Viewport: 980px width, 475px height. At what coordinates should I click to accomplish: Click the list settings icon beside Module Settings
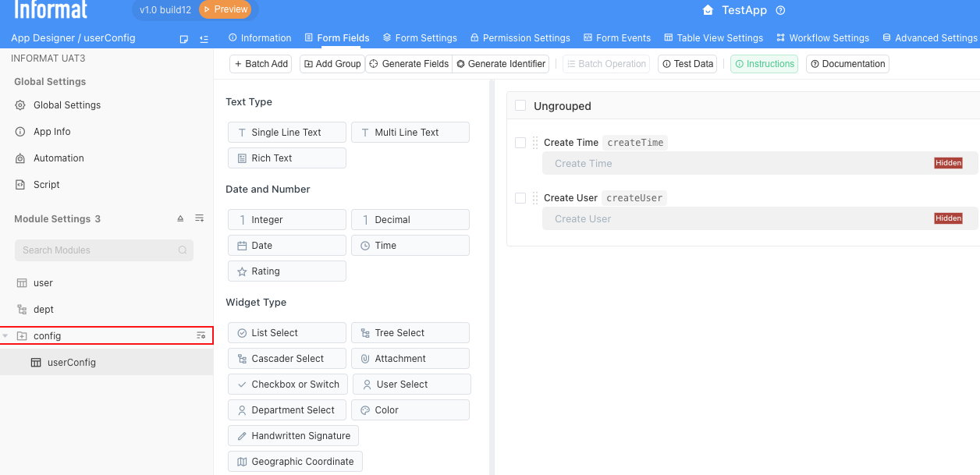point(200,218)
